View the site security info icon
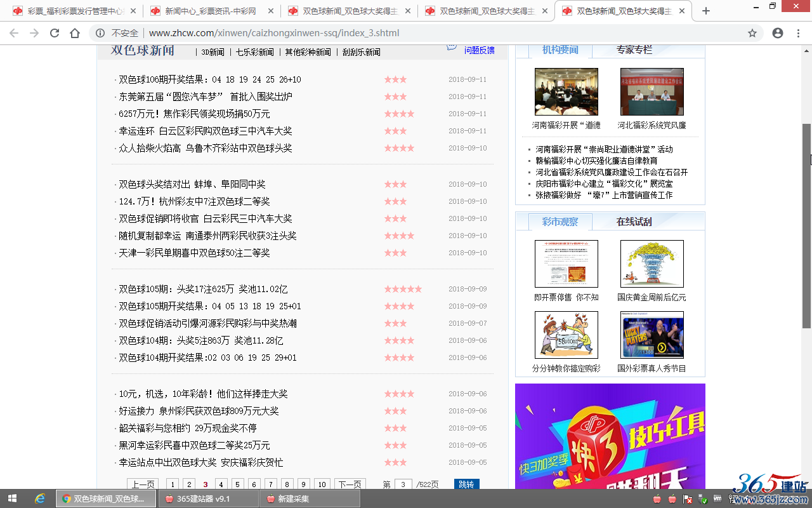Viewport: 812px width, 508px height. 100,33
